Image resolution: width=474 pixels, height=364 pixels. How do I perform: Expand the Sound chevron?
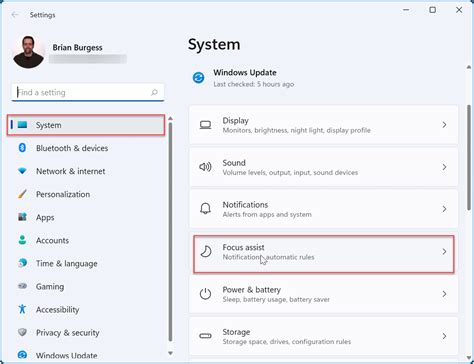[444, 167]
